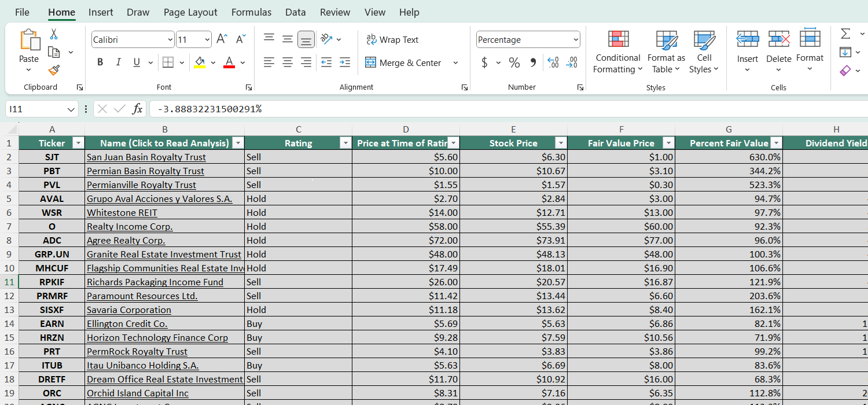Click the Increase Decimal icon
The width and height of the screenshot is (868, 405).
point(553,62)
